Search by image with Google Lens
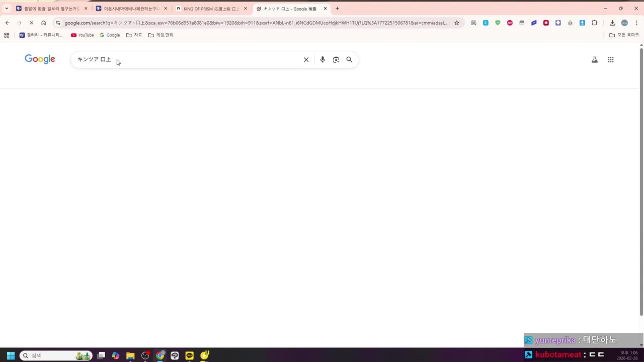This screenshot has height=362, width=644. tap(336, 59)
